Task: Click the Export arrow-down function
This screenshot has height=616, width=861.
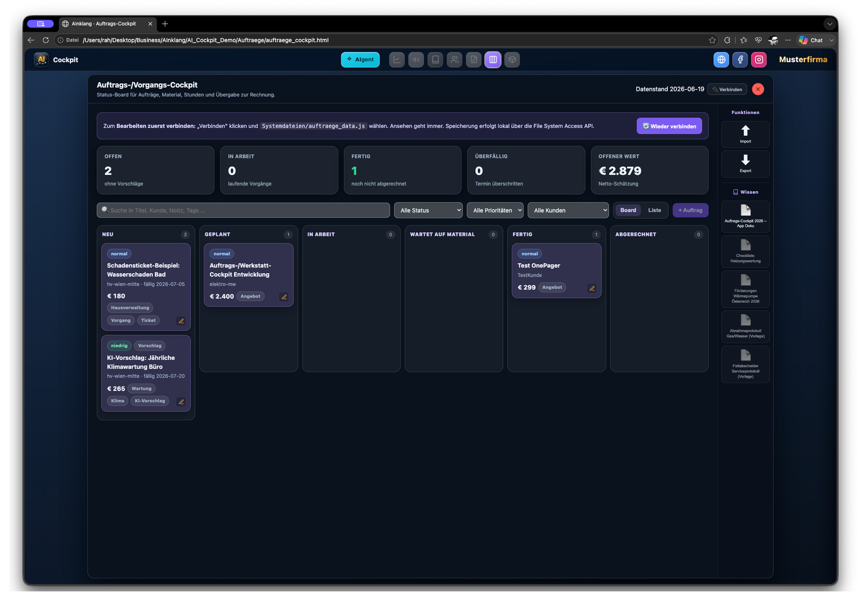Action: (x=745, y=164)
